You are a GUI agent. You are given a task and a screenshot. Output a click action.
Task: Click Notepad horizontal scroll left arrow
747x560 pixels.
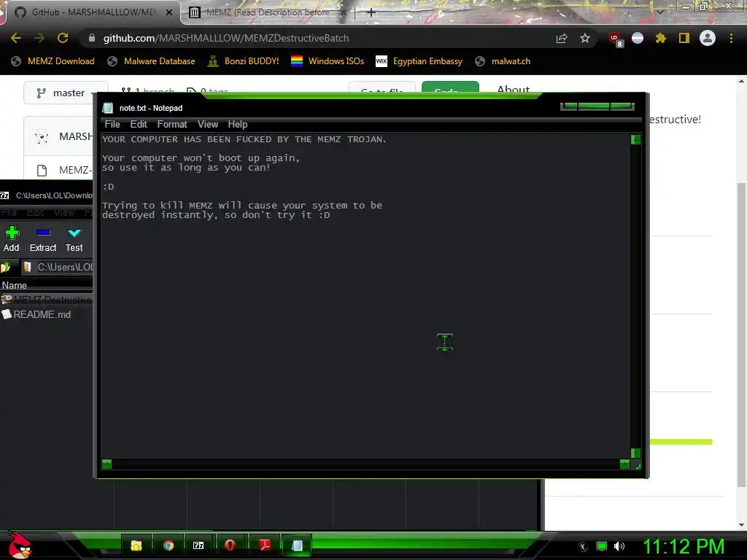(x=107, y=464)
